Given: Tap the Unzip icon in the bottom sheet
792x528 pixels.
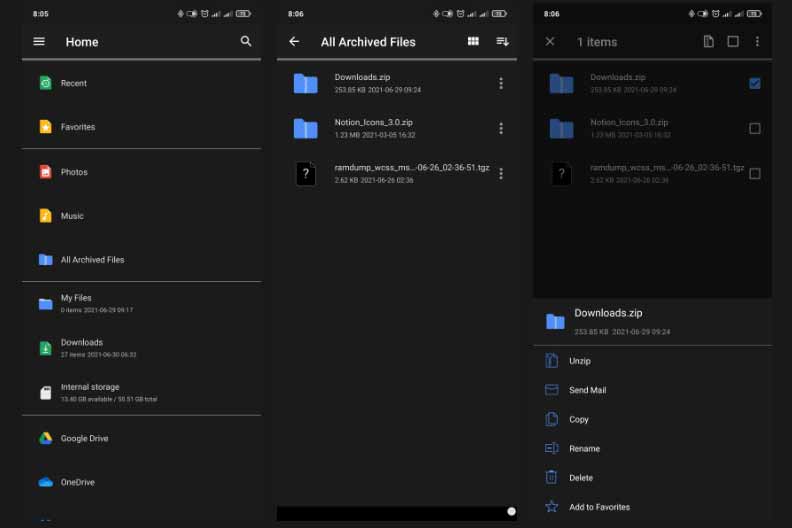Looking at the screenshot, I should [x=552, y=361].
